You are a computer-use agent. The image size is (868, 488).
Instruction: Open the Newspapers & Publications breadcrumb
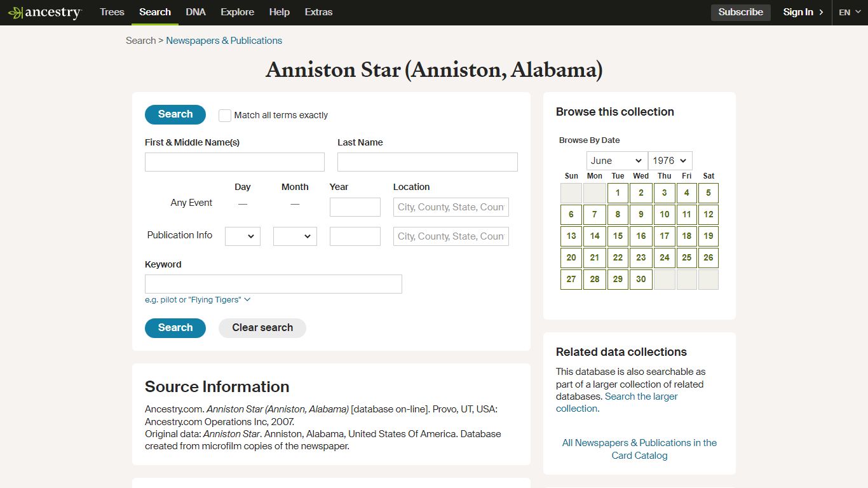tap(224, 41)
